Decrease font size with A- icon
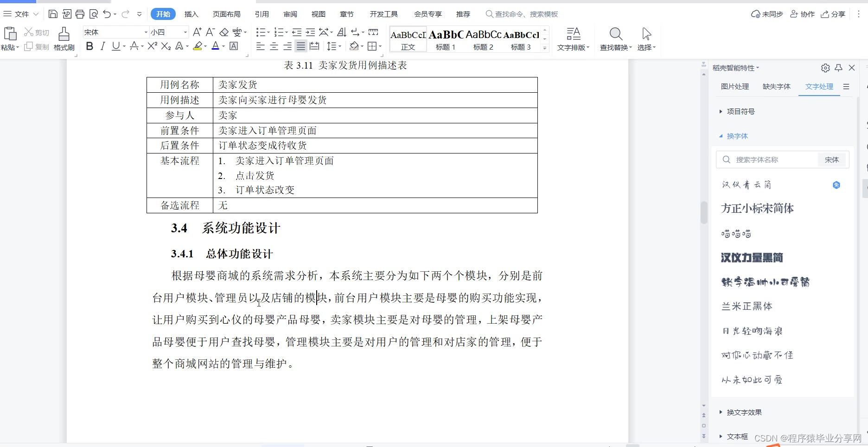This screenshot has height=447, width=868. point(210,32)
